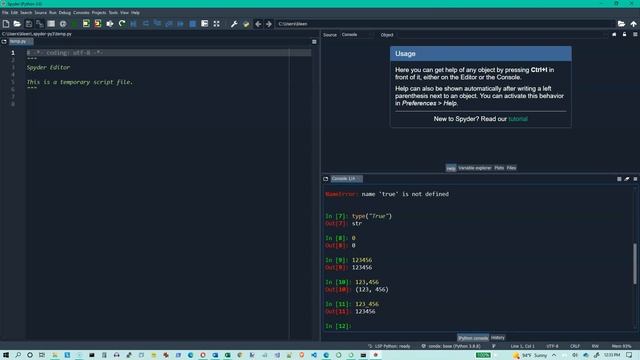Image resolution: width=640 pixels, height=360 pixels.
Task: Stop debugging with the blue square icon
Action: tap(193, 24)
